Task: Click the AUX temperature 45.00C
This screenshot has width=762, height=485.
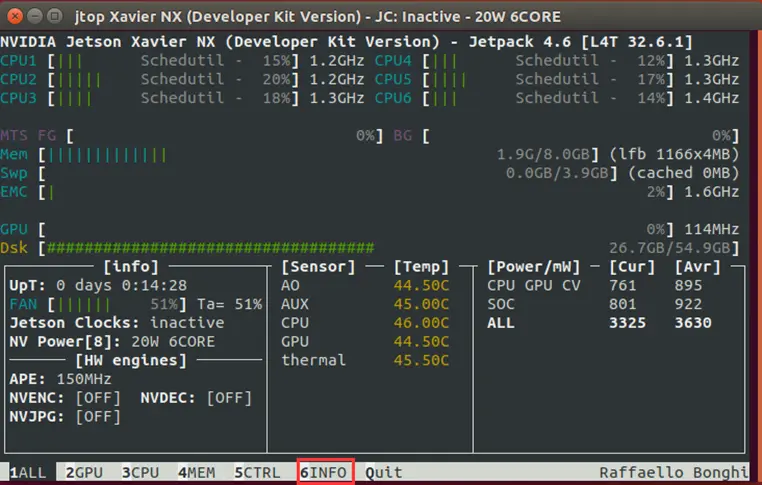Action: 421,305
